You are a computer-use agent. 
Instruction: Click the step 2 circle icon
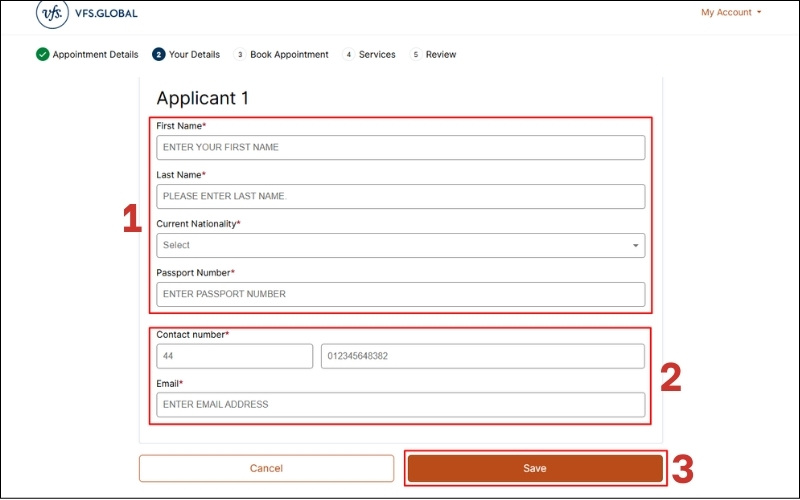pyautogui.click(x=159, y=55)
